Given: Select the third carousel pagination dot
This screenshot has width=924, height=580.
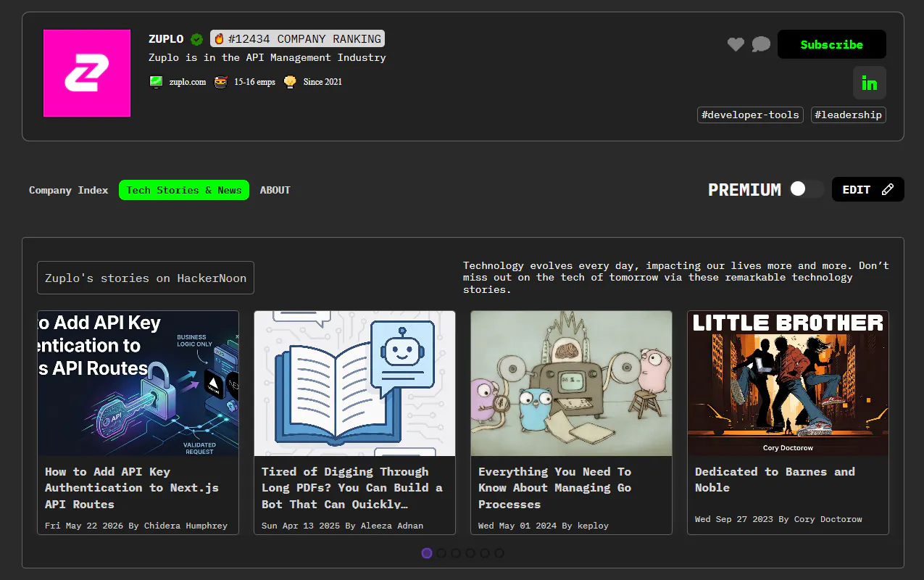Looking at the screenshot, I should 456,553.
